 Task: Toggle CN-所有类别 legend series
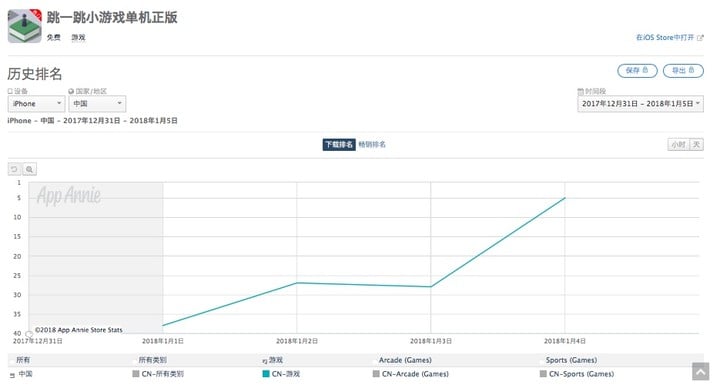158,374
